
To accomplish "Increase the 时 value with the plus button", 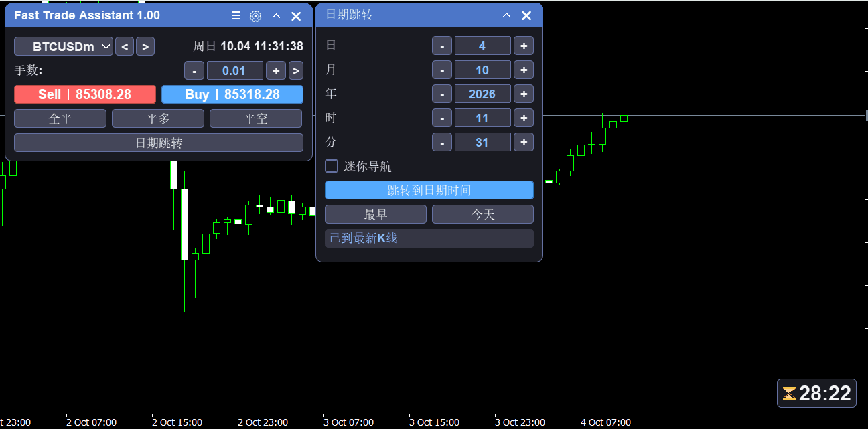I will (524, 118).
